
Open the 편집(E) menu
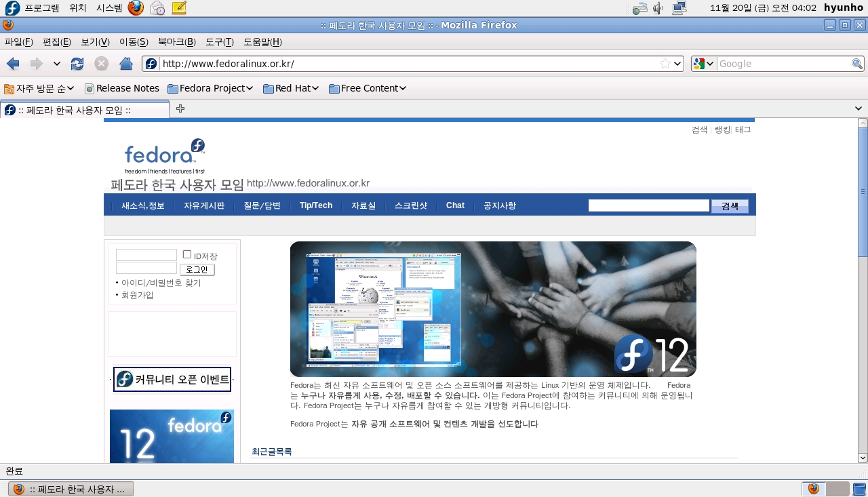57,42
